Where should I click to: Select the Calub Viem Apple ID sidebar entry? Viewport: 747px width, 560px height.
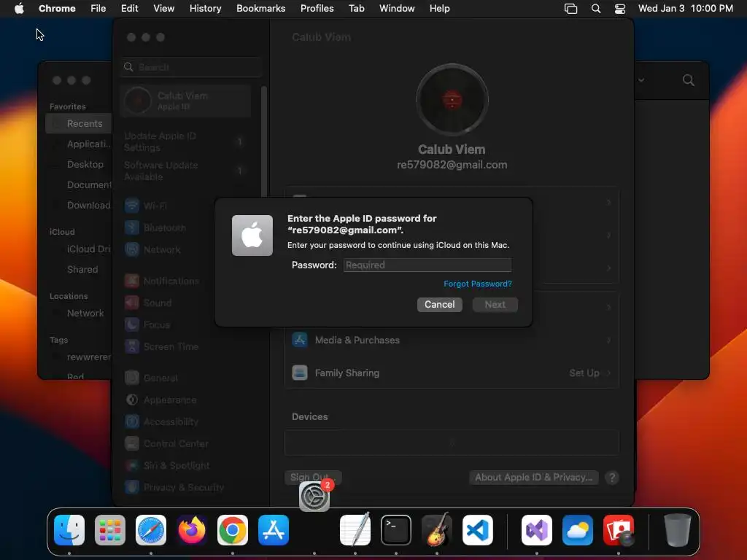tap(186, 101)
